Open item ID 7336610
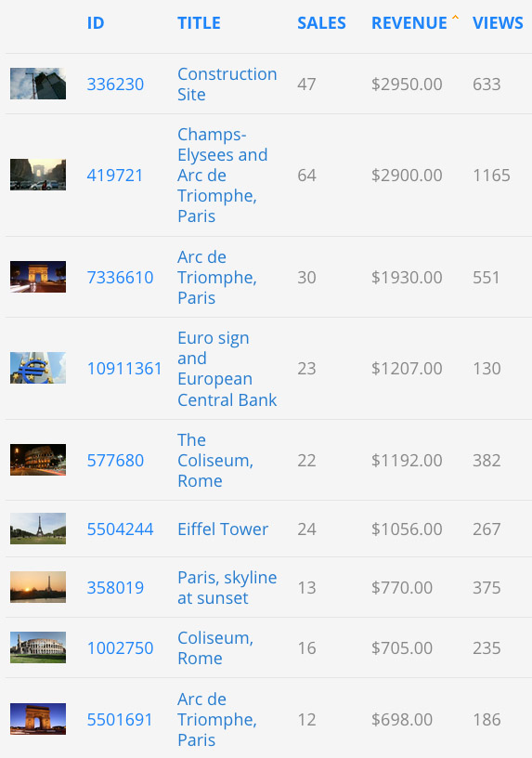Screen dimensions: 532x758 coord(121,278)
